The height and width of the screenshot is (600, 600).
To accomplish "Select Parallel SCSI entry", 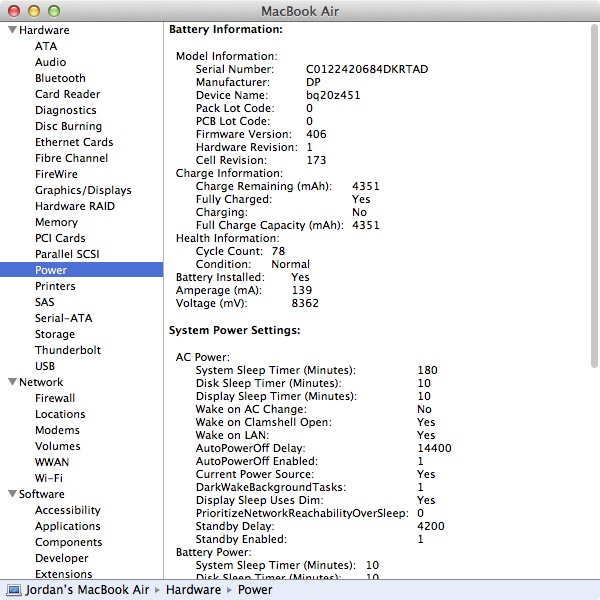I will (x=67, y=254).
